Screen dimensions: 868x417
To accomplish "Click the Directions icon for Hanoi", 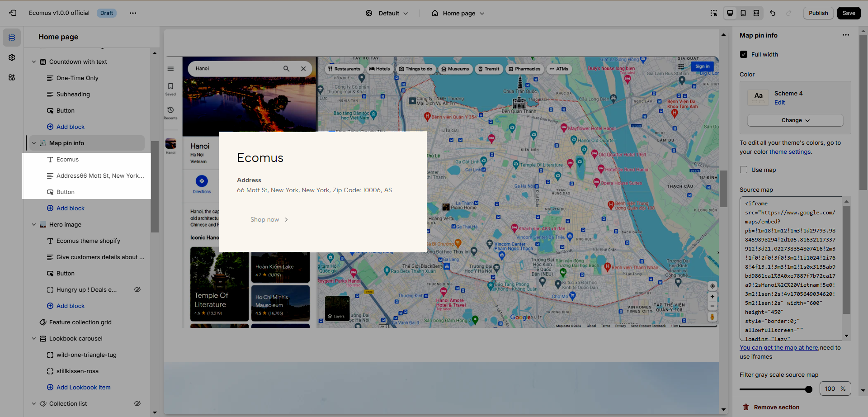I will (x=202, y=181).
